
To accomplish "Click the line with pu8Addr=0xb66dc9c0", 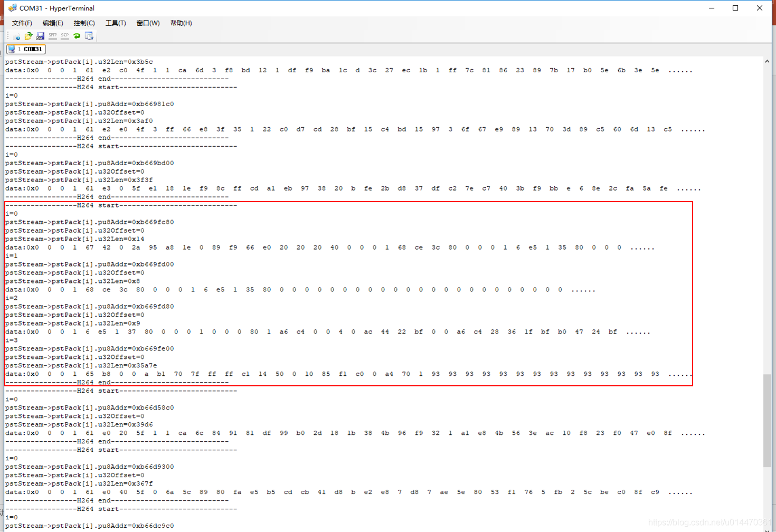I will pos(90,526).
